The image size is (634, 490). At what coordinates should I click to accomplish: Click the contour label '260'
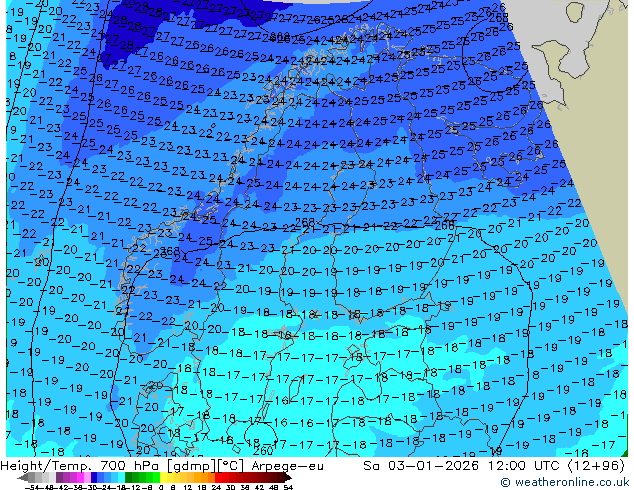pos(263,450)
